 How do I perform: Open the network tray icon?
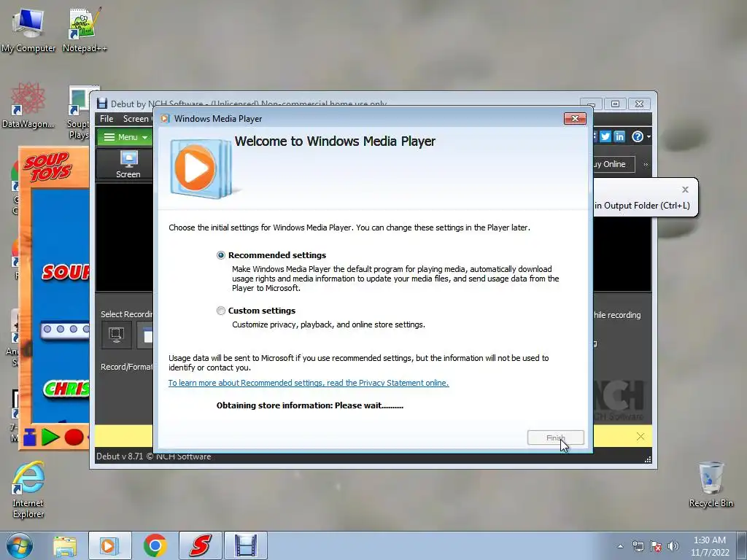638,547
